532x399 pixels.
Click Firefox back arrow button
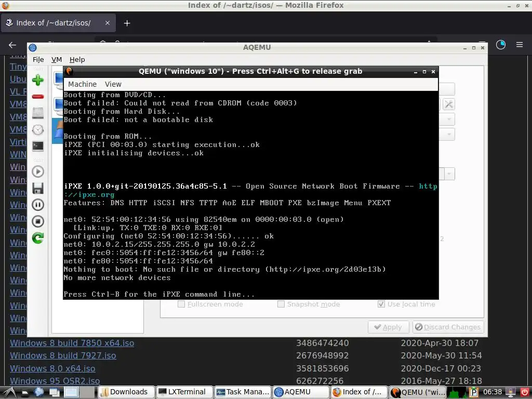[12, 45]
